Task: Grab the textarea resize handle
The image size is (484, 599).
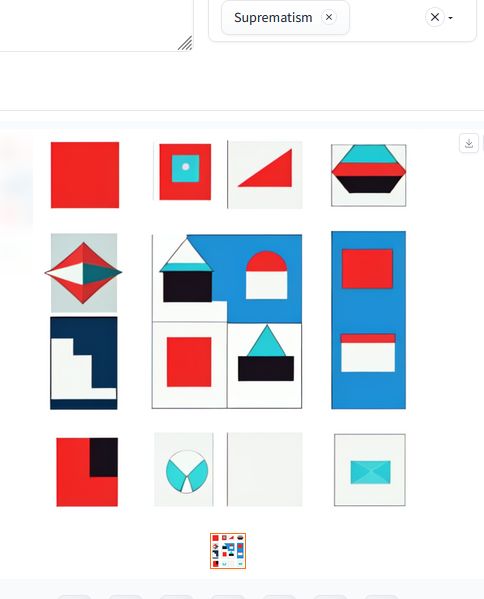Action: [x=185, y=43]
